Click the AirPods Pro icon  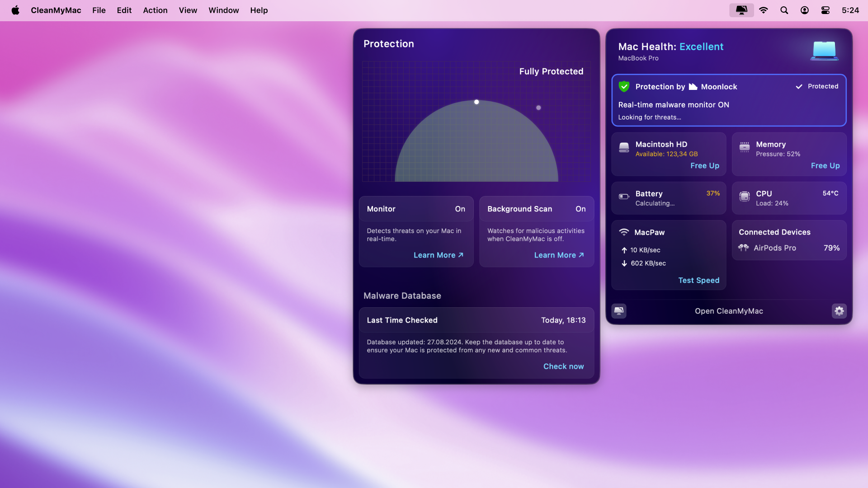[x=743, y=248]
